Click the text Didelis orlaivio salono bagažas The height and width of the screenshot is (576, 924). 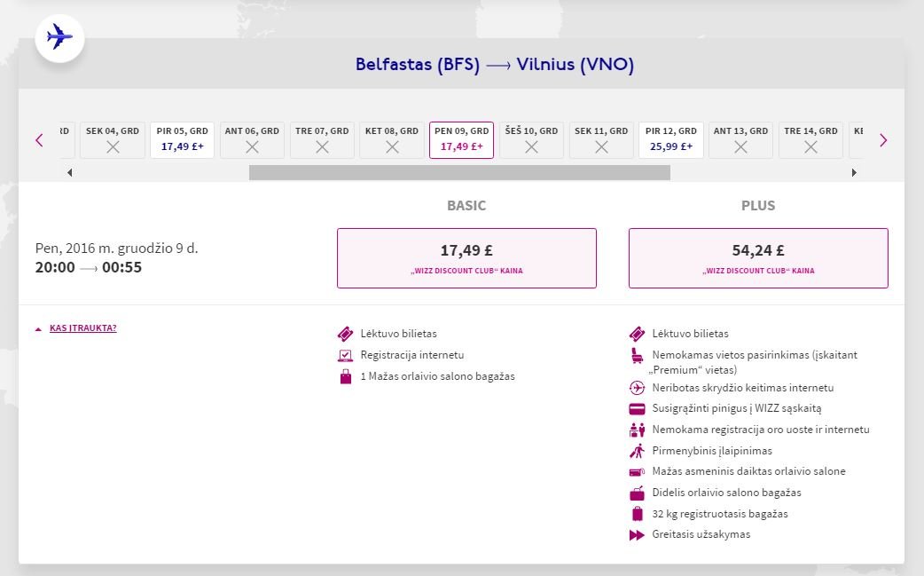[726, 493]
